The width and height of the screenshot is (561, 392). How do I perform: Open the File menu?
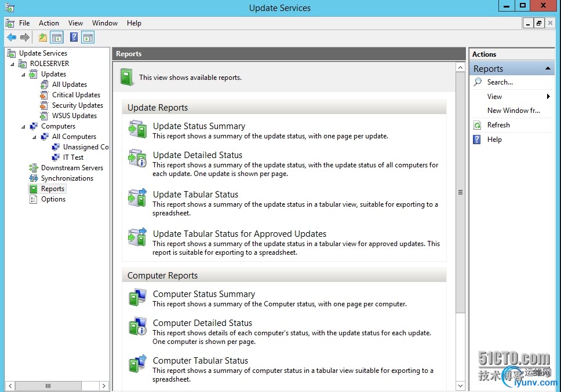[24, 23]
